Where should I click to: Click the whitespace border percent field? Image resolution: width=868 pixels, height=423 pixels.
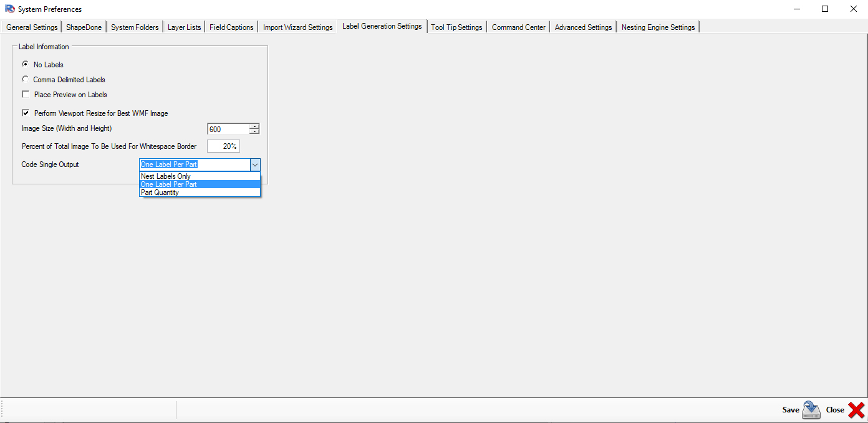(x=223, y=146)
